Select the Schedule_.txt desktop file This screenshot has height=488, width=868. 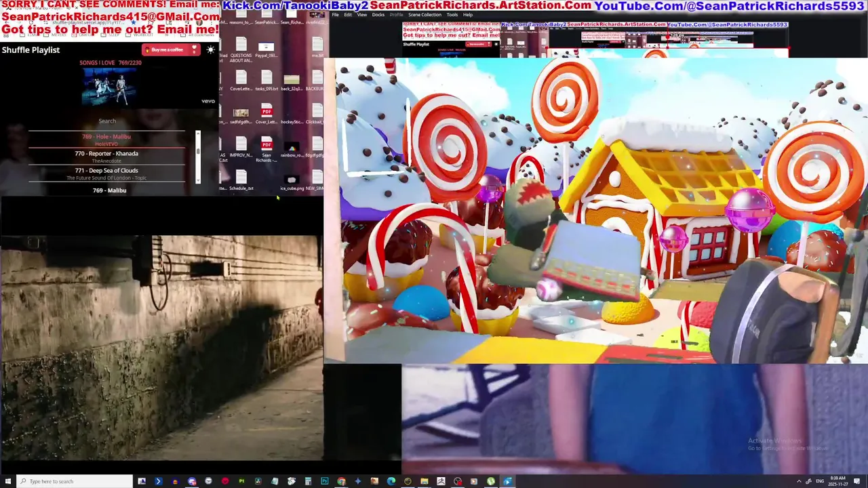241,179
